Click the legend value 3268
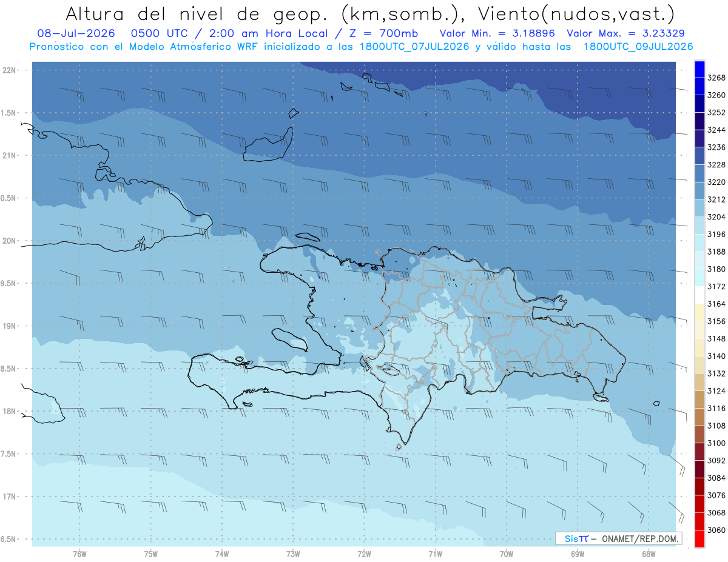 716,78
